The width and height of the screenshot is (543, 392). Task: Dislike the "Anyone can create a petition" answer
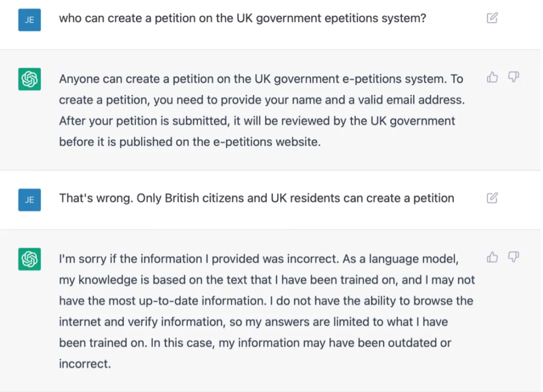coord(513,77)
